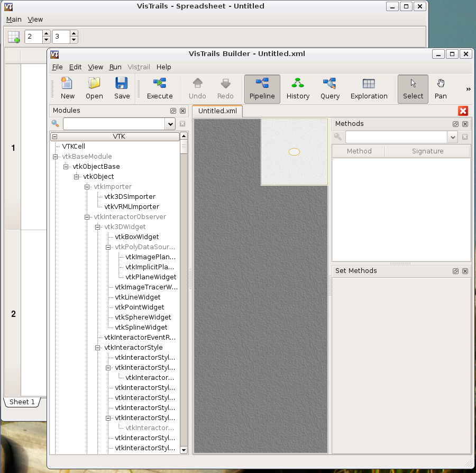The height and width of the screenshot is (473, 476).
Task: Activate the Pan tool
Action: [x=441, y=88]
